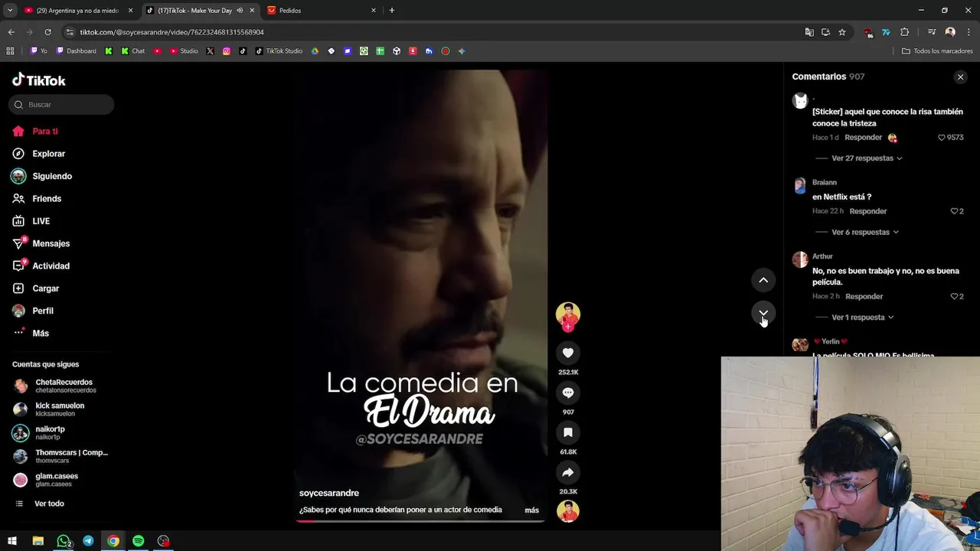The width and height of the screenshot is (980, 551).
Task: Open the tab search dropdown
Action: (x=9, y=11)
